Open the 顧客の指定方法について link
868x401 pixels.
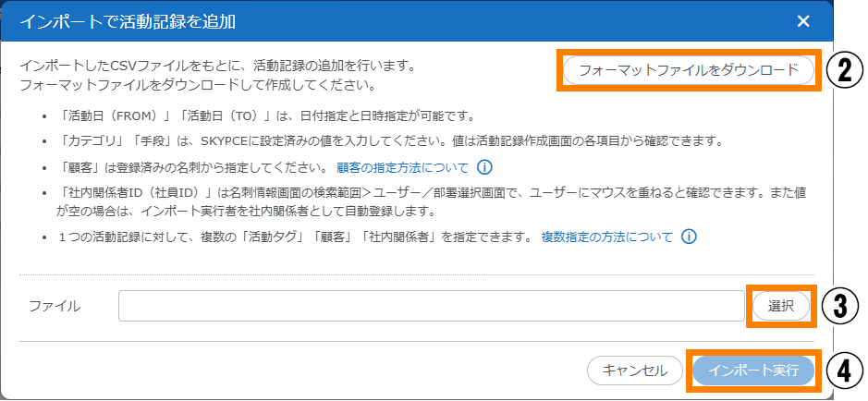coord(402,168)
